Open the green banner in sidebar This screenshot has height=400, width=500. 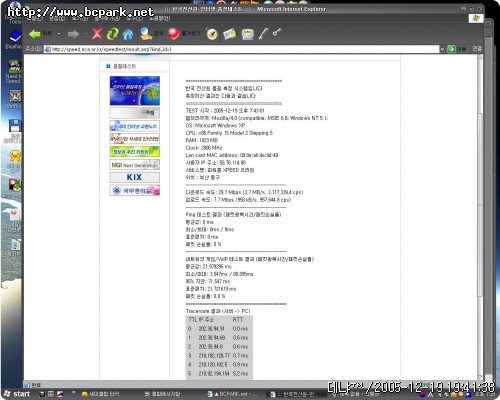(135, 152)
